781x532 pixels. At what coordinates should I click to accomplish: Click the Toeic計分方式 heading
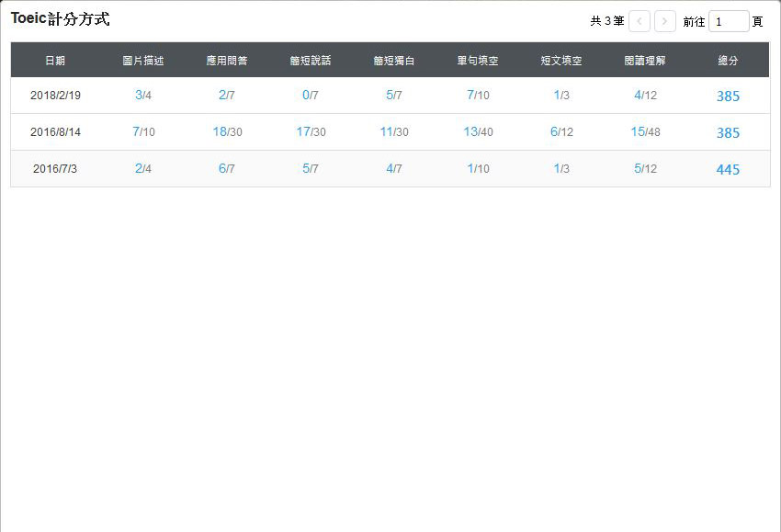coord(61,19)
